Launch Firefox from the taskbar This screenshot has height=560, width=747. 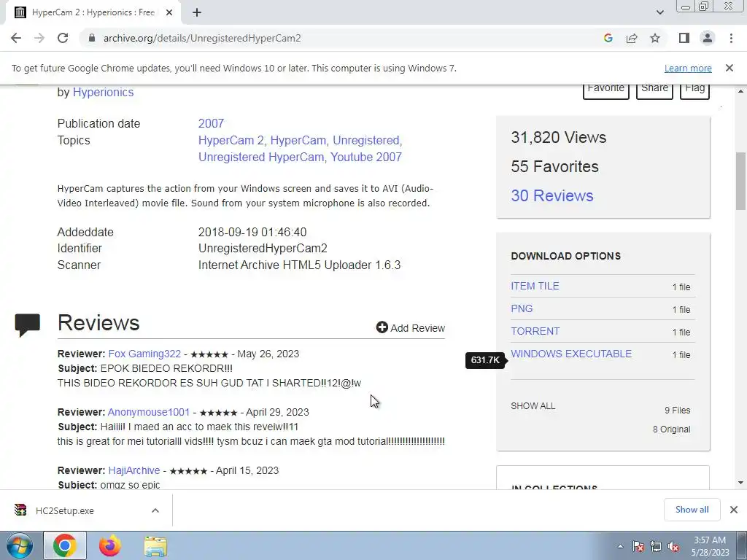pyautogui.click(x=109, y=545)
